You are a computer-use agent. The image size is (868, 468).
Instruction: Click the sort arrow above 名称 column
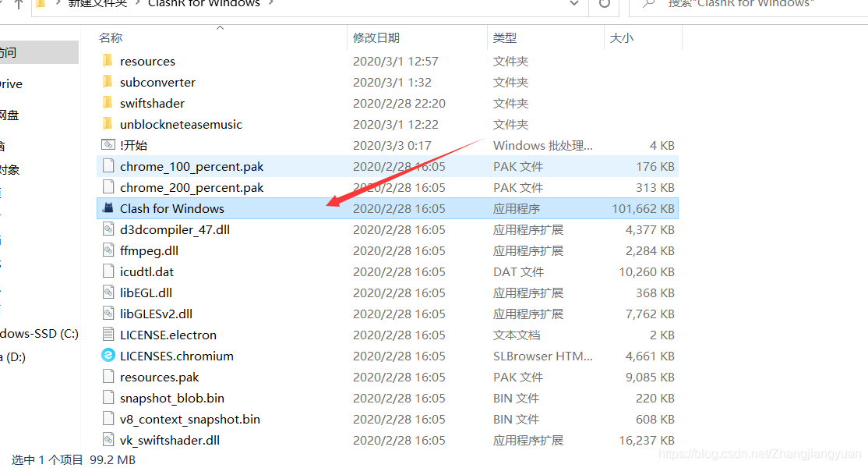coord(221,27)
